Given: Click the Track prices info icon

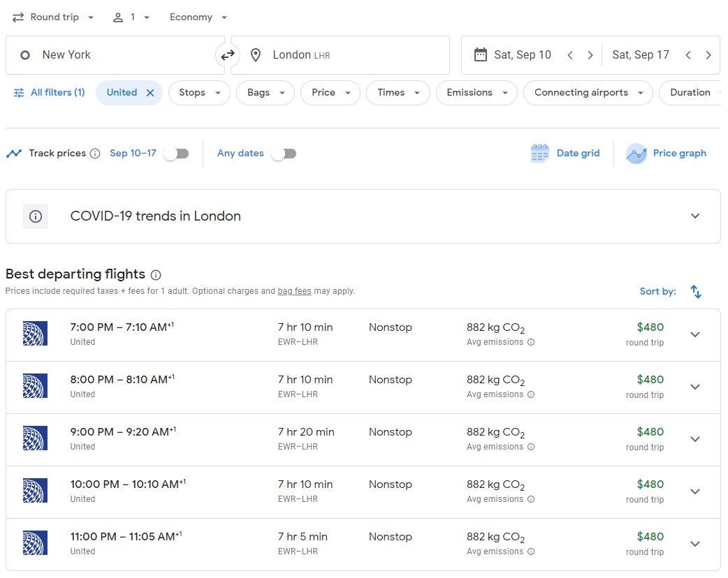Looking at the screenshot, I should click(95, 154).
